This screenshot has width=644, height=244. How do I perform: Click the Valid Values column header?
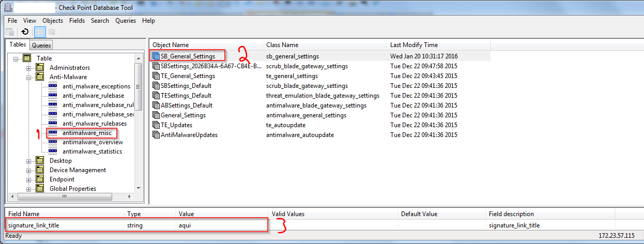tap(334, 214)
